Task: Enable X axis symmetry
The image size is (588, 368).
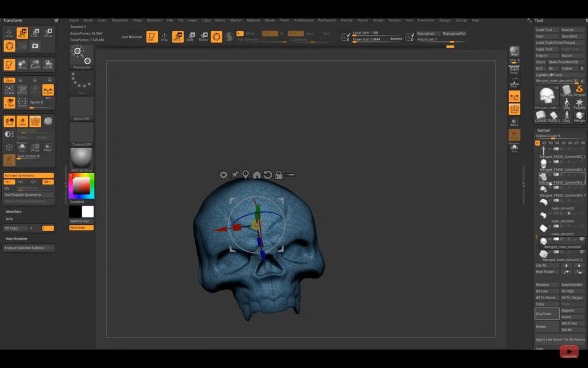Action: coord(9,182)
